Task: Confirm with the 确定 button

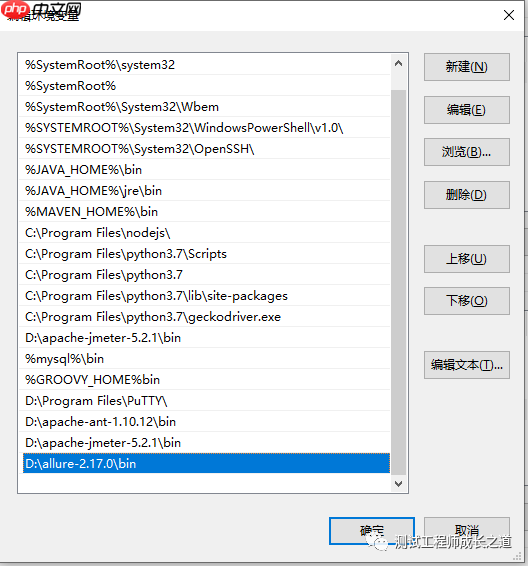Action: click(x=372, y=531)
